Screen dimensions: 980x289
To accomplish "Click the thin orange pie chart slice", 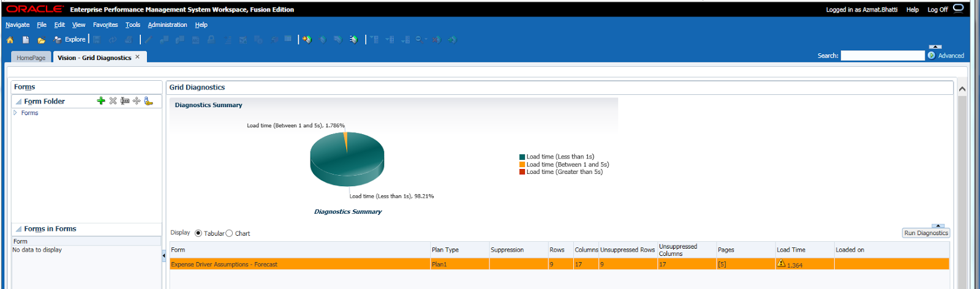I will pyautogui.click(x=345, y=141).
